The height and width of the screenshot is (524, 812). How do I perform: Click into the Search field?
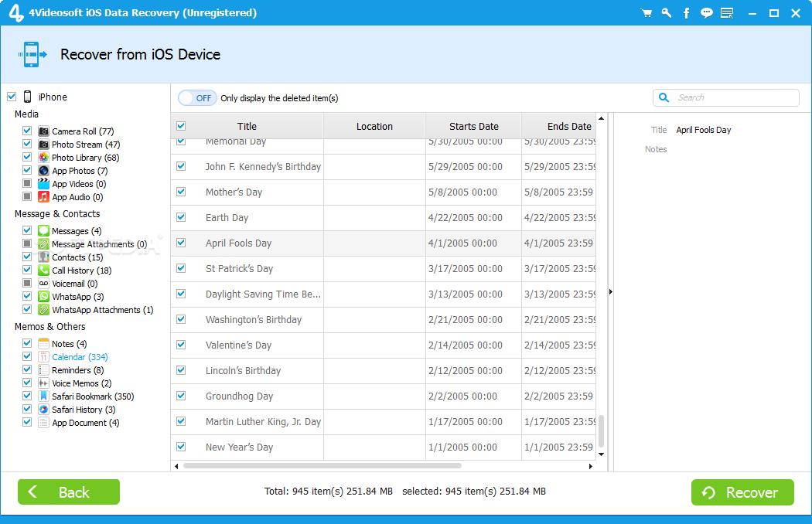[x=726, y=97]
